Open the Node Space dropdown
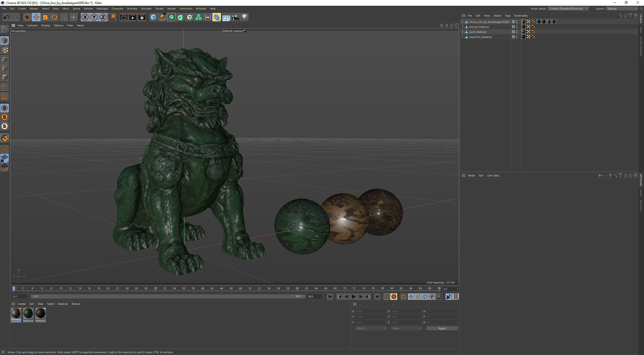This screenshot has width=644, height=355. point(568,9)
